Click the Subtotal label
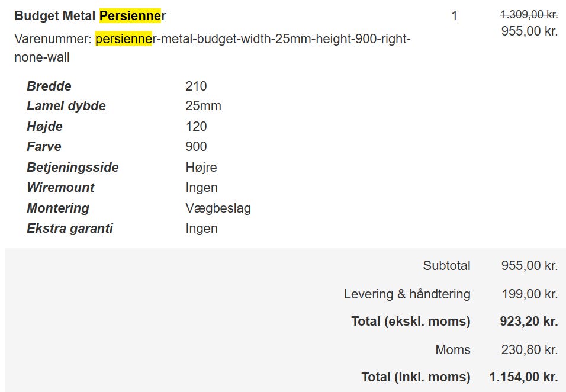Image resolution: width=566 pixels, height=392 pixels. pos(446,266)
